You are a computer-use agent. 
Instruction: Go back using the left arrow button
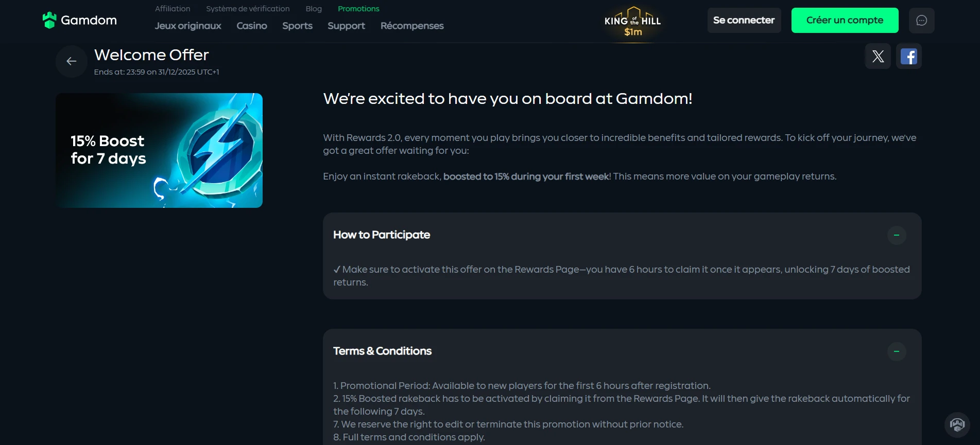tap(72, 61)
